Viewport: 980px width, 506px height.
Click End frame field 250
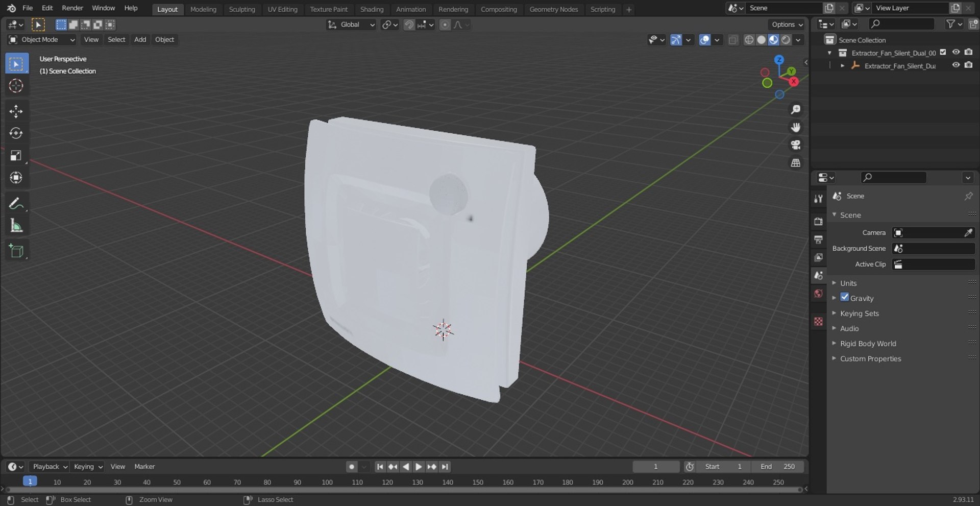coord(778,467)
